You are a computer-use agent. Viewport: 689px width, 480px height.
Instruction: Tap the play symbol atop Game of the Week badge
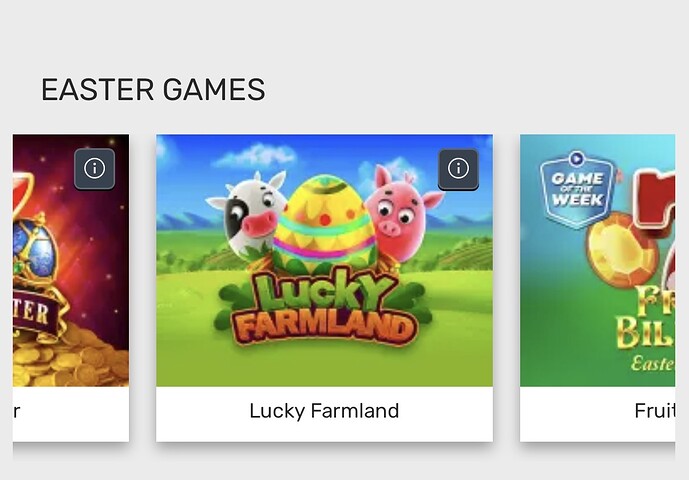click(577, 158)
